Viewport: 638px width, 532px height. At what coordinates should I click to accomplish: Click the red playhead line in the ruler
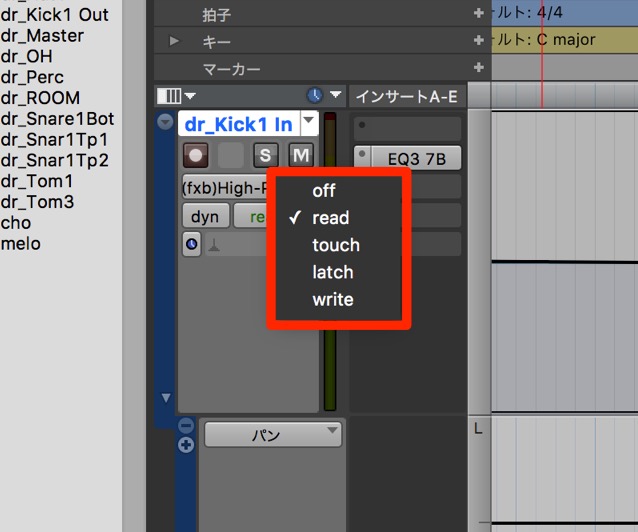(542, 54)
